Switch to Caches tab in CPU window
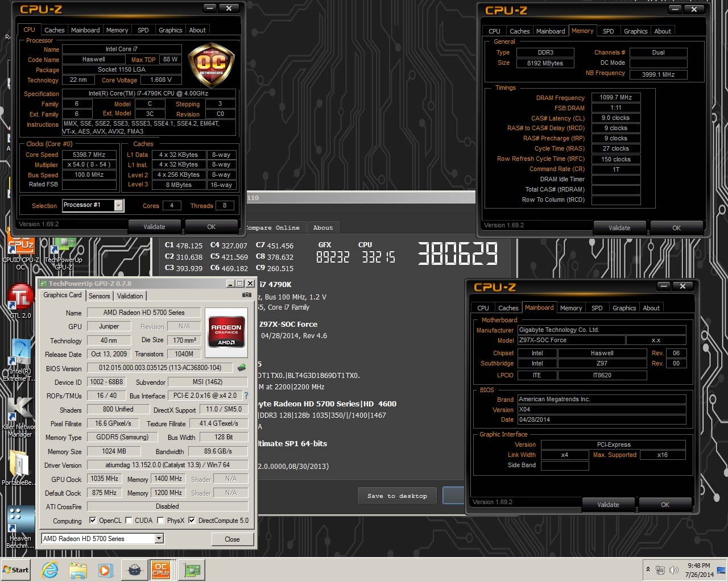This screenshot has width=728, height=582. click(x=55, y=30)
